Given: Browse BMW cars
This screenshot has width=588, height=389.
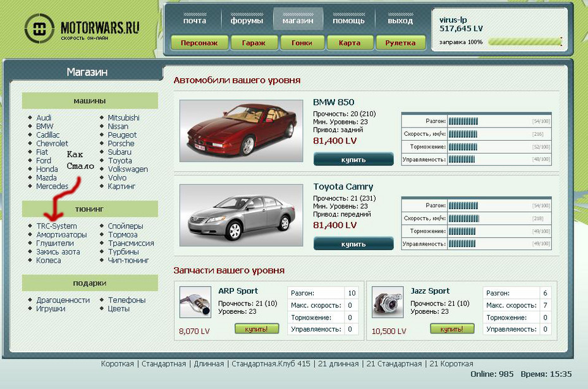Looking at the screenshot, I should tap(45, 126).
